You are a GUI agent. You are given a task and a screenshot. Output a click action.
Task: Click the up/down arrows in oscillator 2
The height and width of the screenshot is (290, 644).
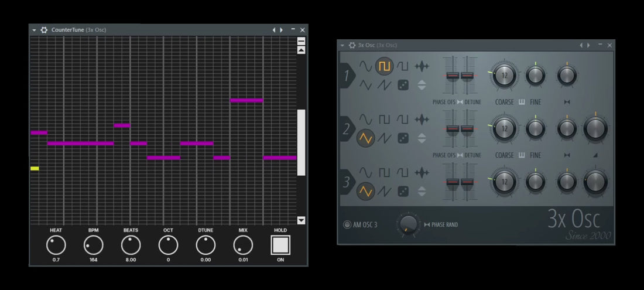[x=422, y=138]
